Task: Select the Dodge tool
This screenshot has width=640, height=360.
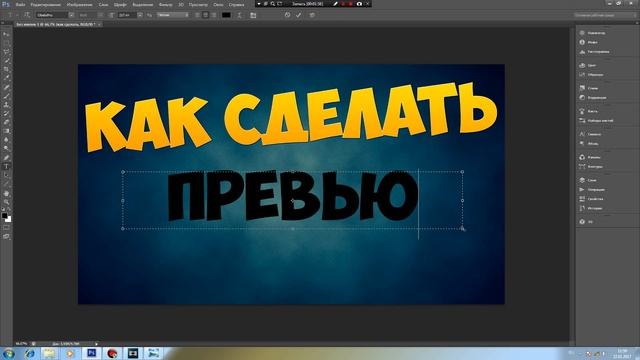Action: (6, 149)
